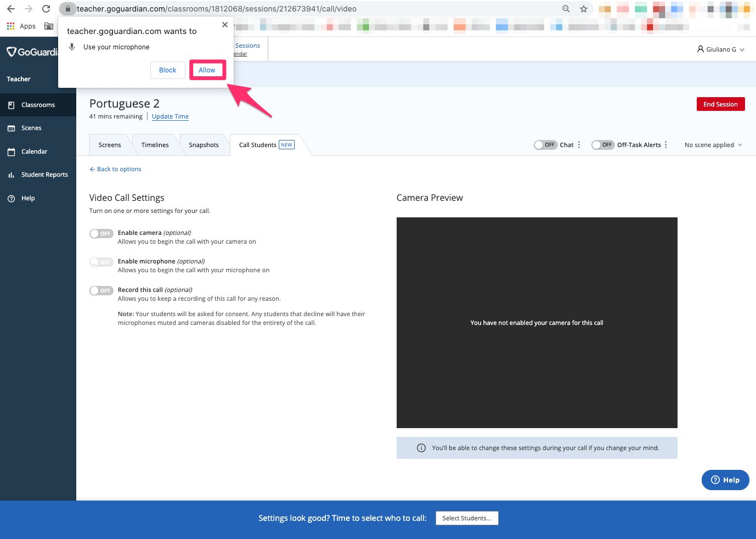This screenshot has height=539, width=756.
Task: Allow microphone access in the popup
Action: [207, 70]
